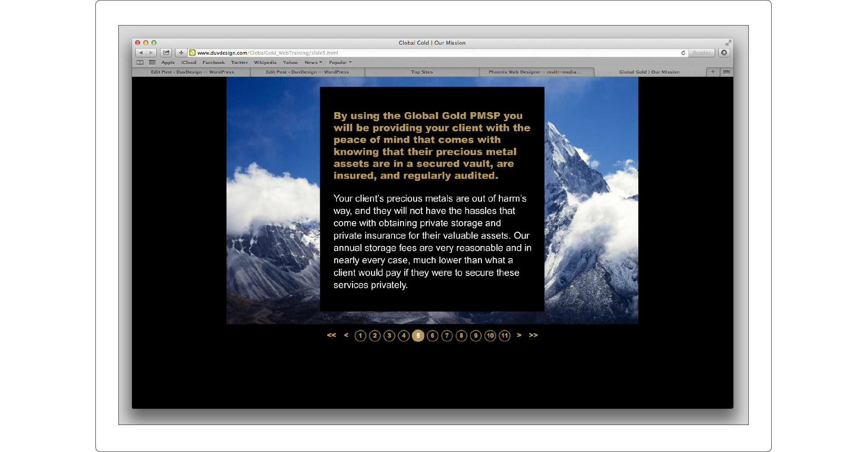Go to slide 2
Image resolution: width=868 pixels, height=452 pixels.
(375, 335)
